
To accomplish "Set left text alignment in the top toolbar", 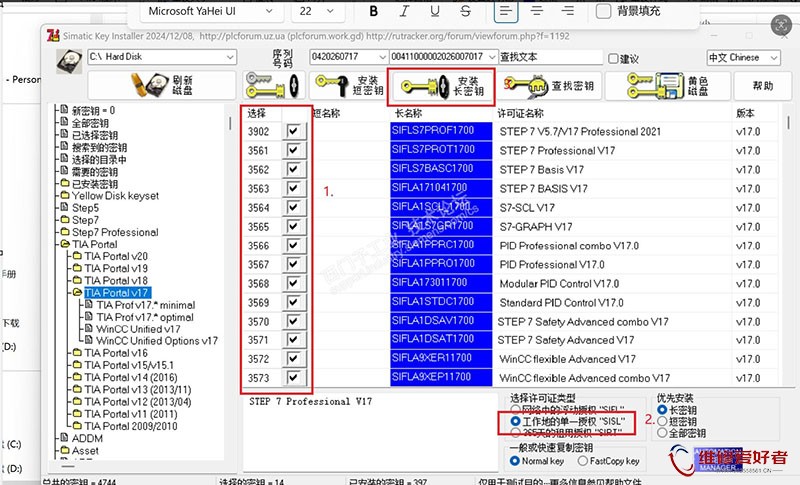I will tap(506, 11).
